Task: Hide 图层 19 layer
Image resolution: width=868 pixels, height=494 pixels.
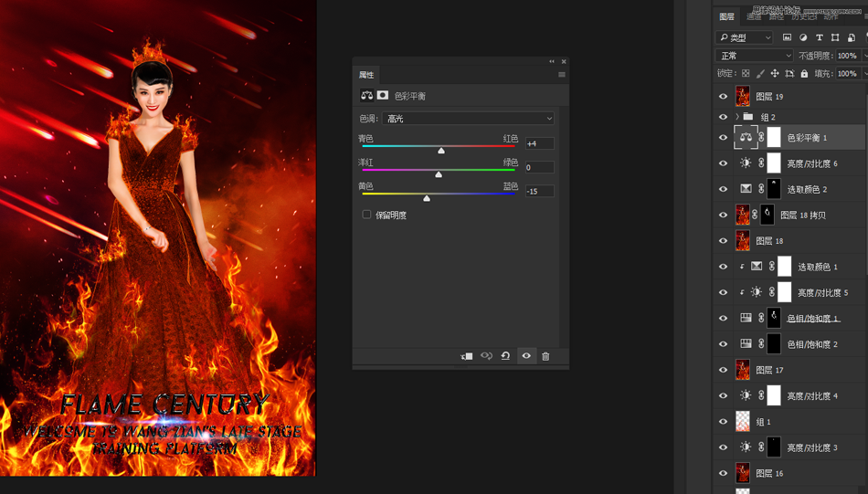Action: point(723,96)
